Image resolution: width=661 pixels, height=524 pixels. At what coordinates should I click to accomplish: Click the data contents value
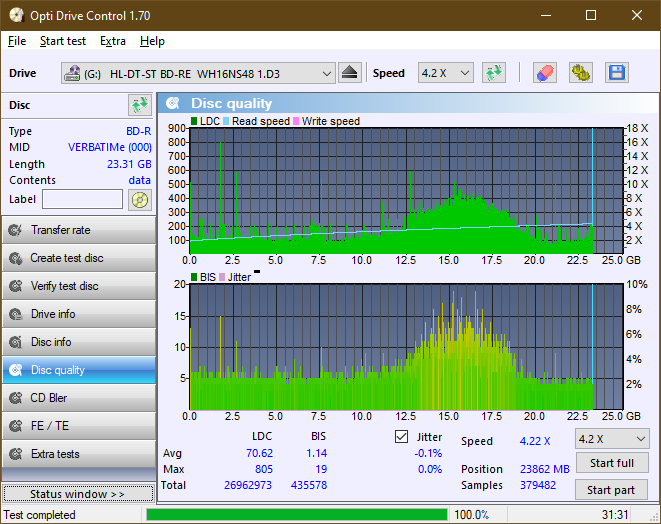[x=140, y=180]
